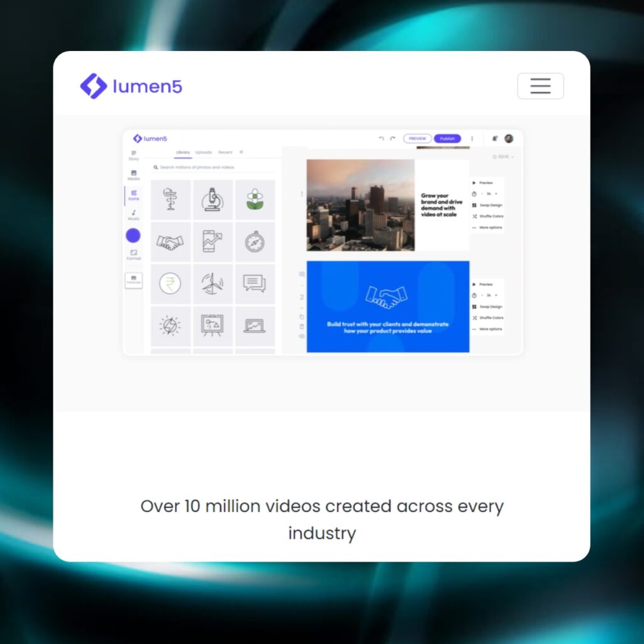Select the chat bubbles icon

point(255,284)
